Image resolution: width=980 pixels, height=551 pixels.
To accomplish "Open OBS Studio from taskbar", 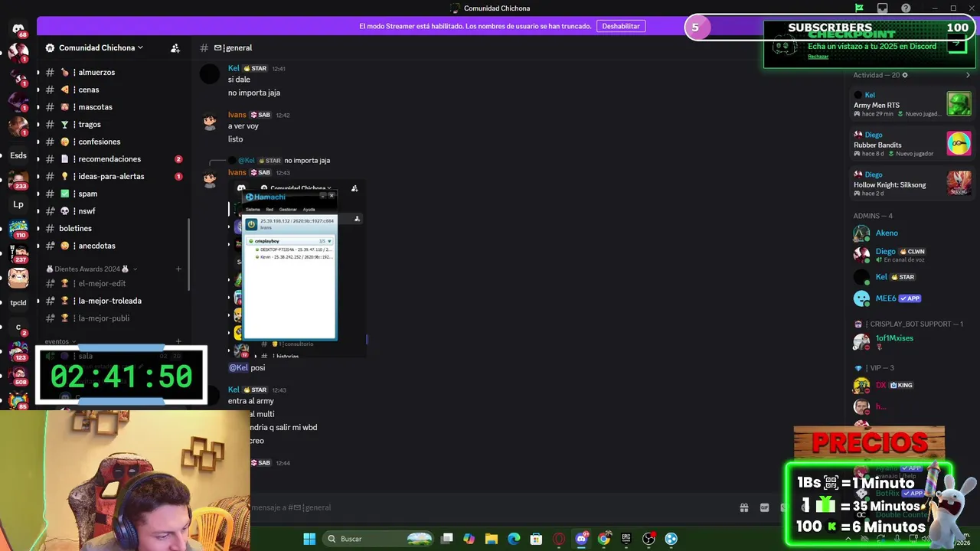I will point(648,539).
